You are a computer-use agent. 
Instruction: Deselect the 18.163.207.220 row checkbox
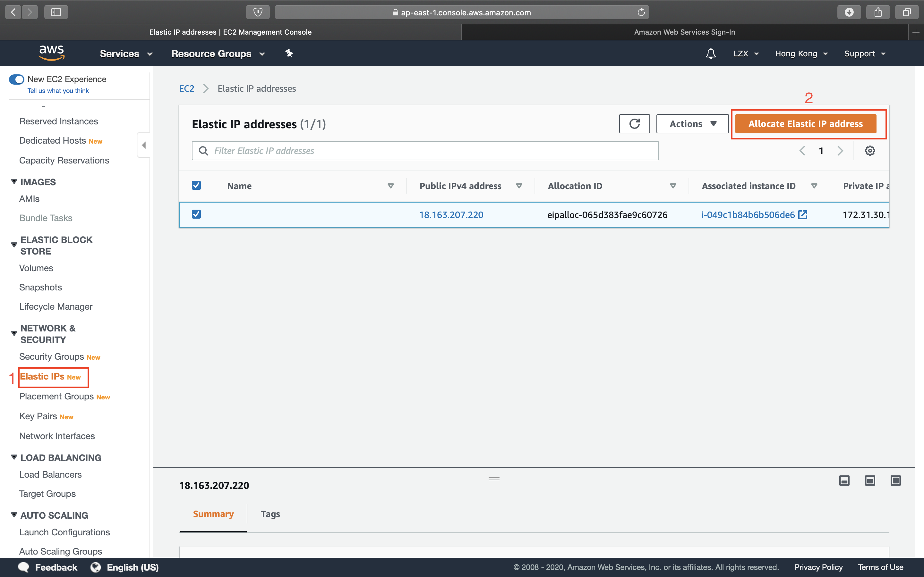196,214
